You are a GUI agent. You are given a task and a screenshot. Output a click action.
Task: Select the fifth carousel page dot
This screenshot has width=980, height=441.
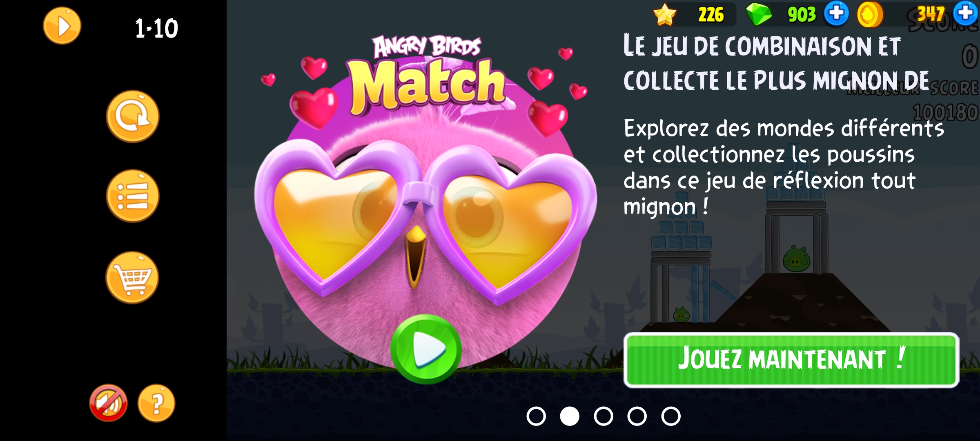point(671,416)
